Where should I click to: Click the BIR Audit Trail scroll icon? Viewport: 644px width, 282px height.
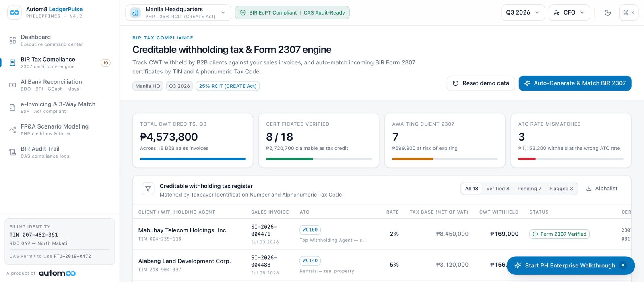click(x=12, y=152)
